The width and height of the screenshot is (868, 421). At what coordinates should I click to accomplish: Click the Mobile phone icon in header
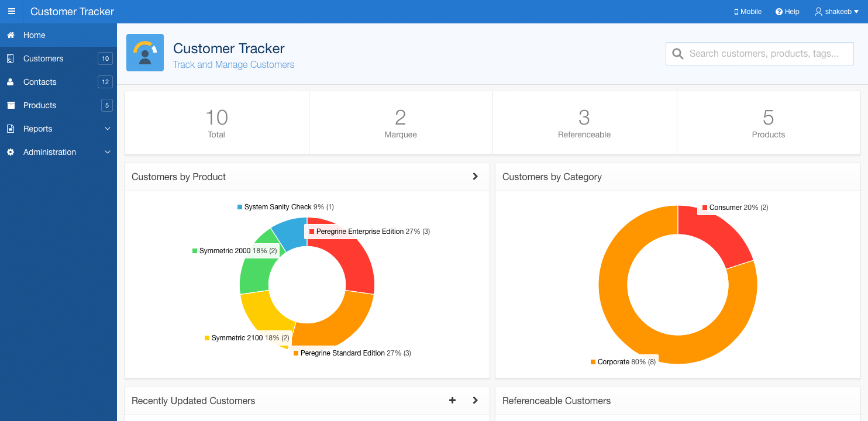coord(736,12)
